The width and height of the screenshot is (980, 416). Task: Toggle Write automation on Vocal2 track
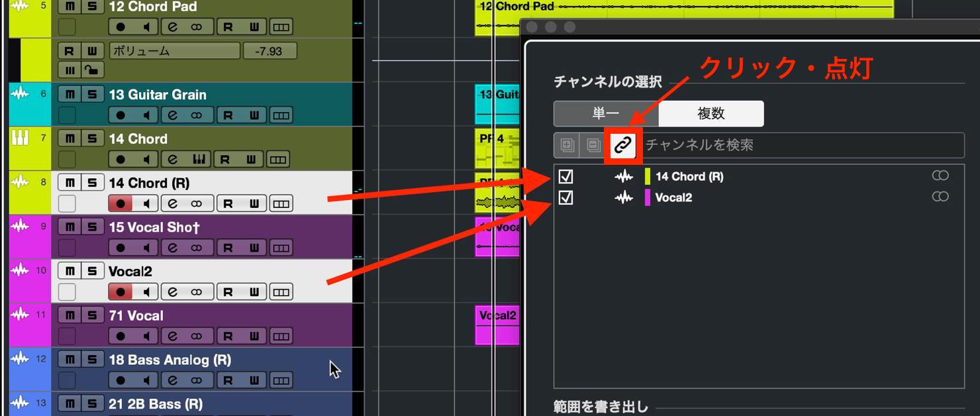[254, 292]
